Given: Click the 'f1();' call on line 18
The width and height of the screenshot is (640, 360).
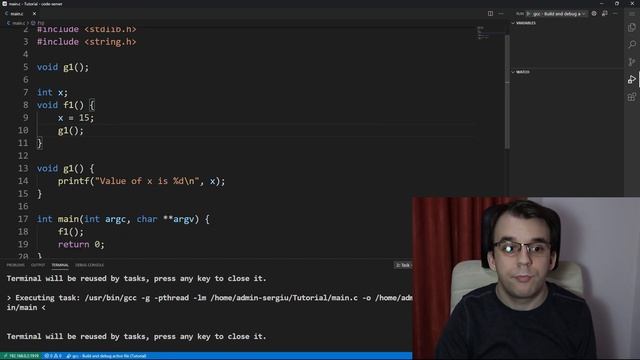Looking at the screenshot, I should (71, 231).
